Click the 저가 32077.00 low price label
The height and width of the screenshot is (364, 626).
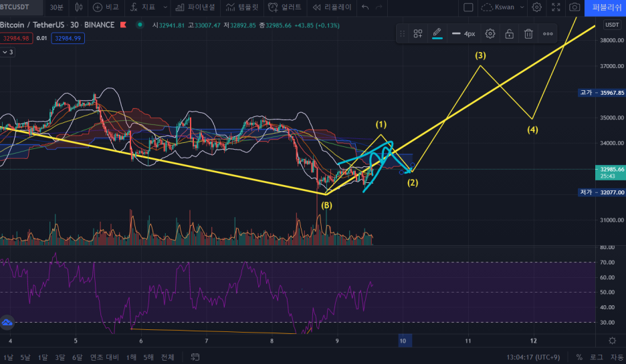pyautogui.click(x=602, y=192)
